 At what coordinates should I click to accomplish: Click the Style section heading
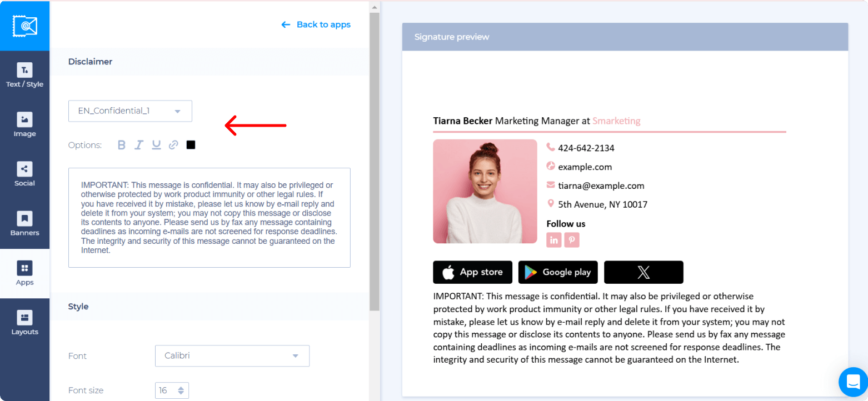click(x=78, y=307)
